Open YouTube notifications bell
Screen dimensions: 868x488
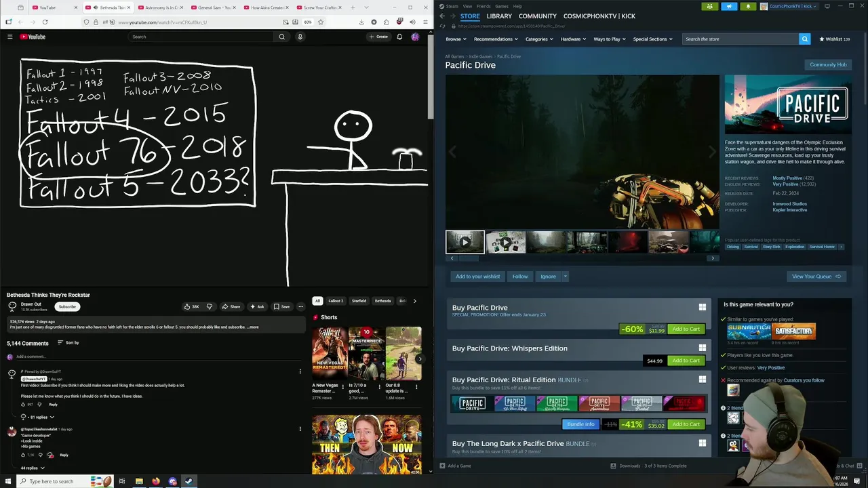399,37
